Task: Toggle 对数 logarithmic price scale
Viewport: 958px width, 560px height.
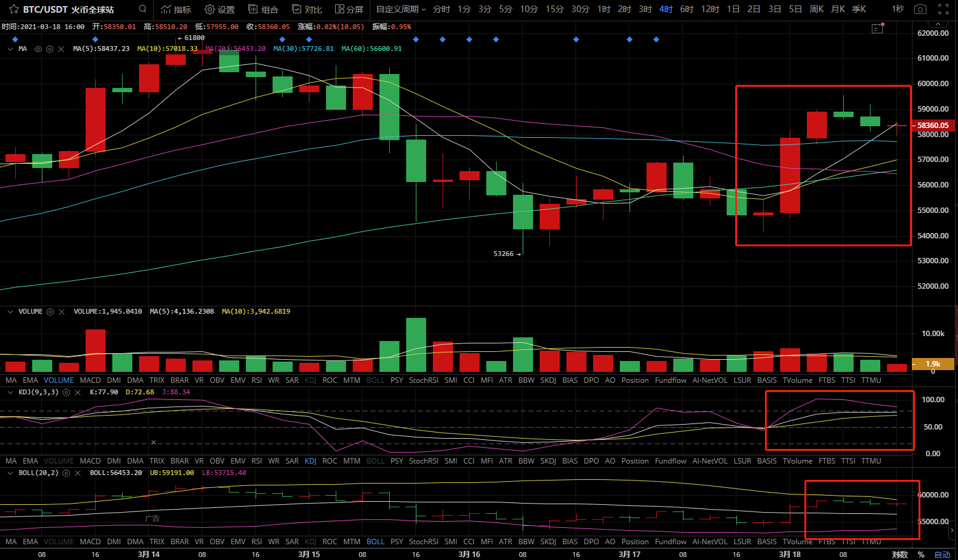Action: click(x=900, y=555)
